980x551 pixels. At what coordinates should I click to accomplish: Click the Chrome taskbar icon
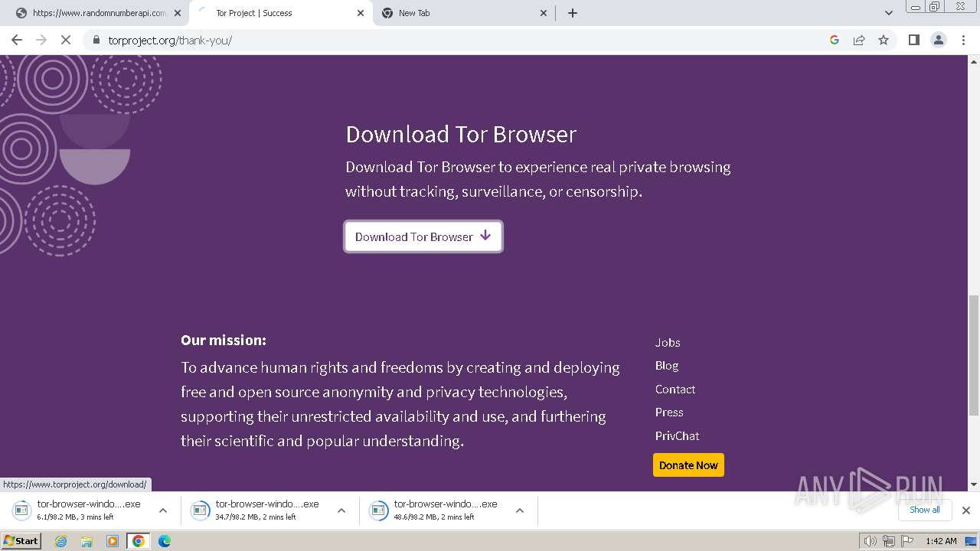[x=139, y=541]
